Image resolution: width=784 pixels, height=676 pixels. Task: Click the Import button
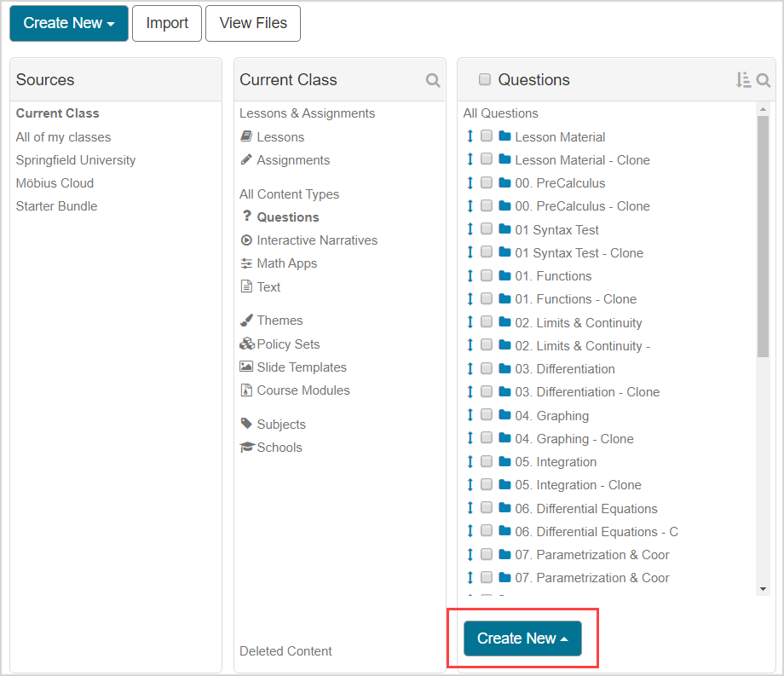(x=167, y=23)
